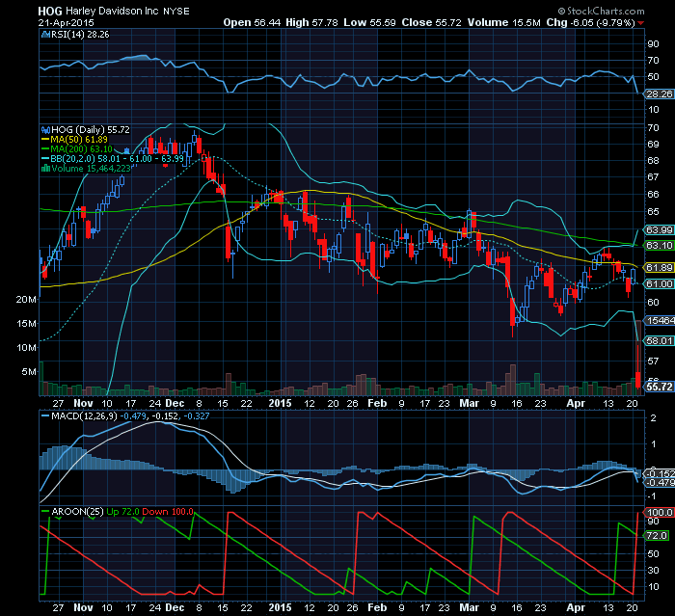Viewport: 675px width, 616px height.
Task: Click the 10M volume axis label
Action: 26,348
